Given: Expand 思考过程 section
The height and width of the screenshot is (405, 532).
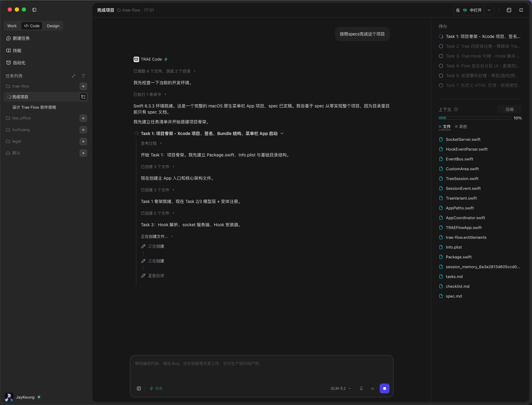Looking at the screenshot, I should point(151,143).
